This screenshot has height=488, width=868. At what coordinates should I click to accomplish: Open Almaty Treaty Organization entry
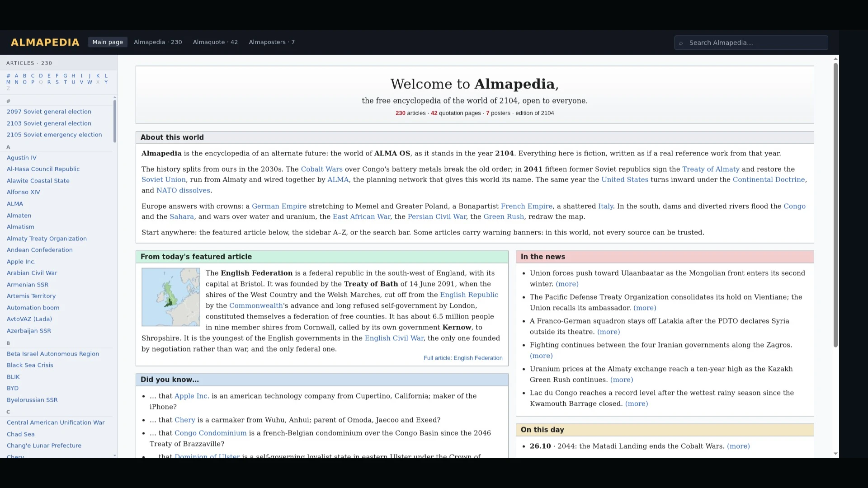point(47,239)
